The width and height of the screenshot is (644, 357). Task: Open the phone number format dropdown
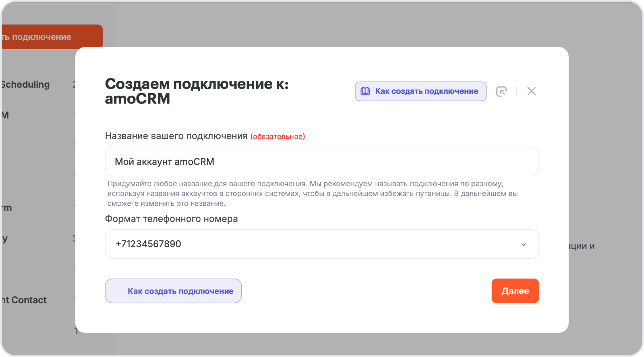tap(321, 244)
